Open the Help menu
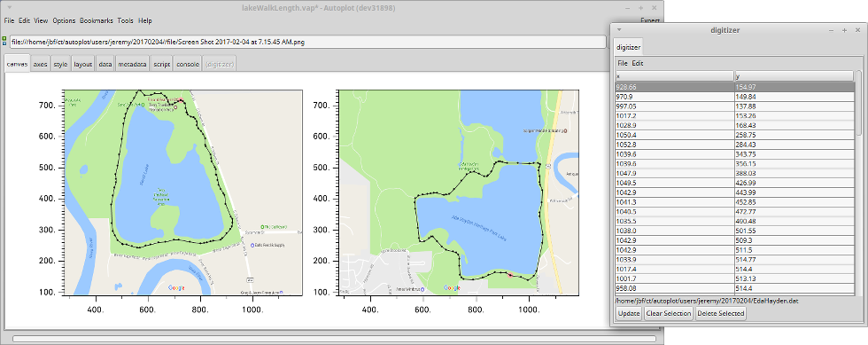Viewport: 868px width, 345px height. tap(145, 20)
